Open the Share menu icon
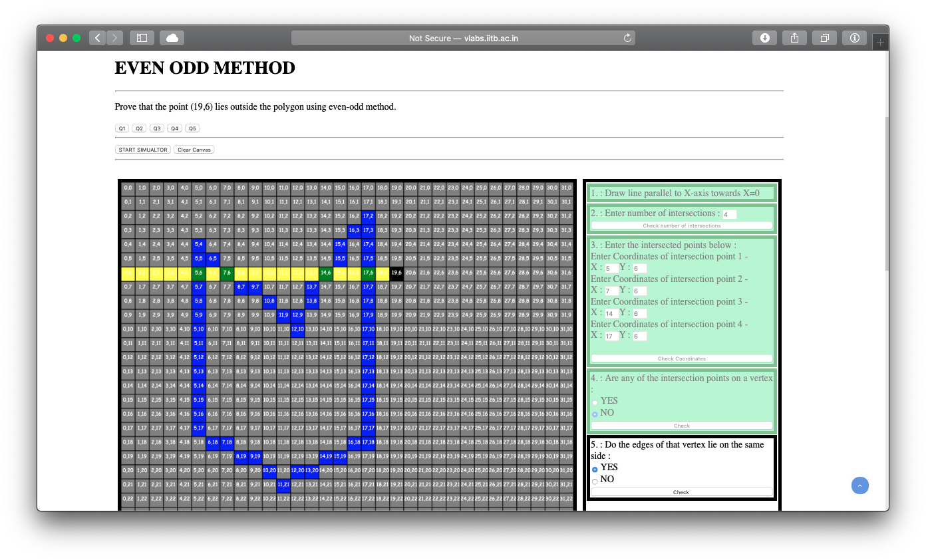 [794, 38]
